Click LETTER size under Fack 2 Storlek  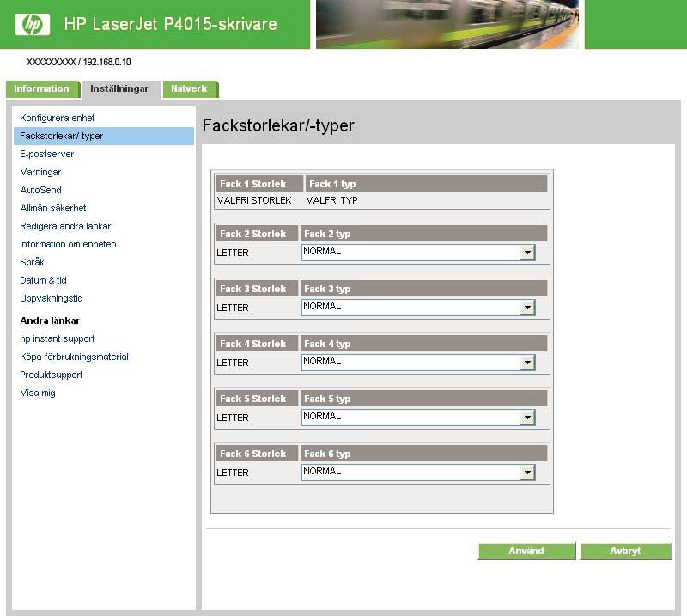[233, 253]
